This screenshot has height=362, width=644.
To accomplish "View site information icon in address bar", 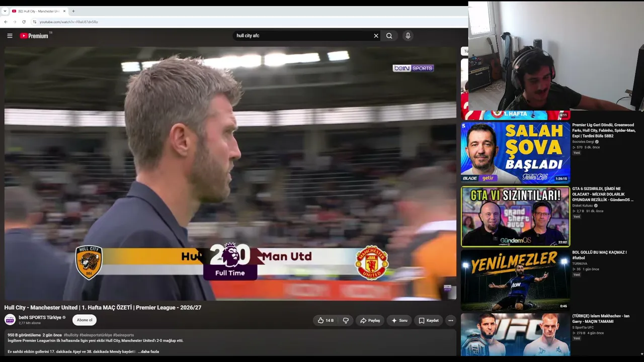I will [34, 22].
